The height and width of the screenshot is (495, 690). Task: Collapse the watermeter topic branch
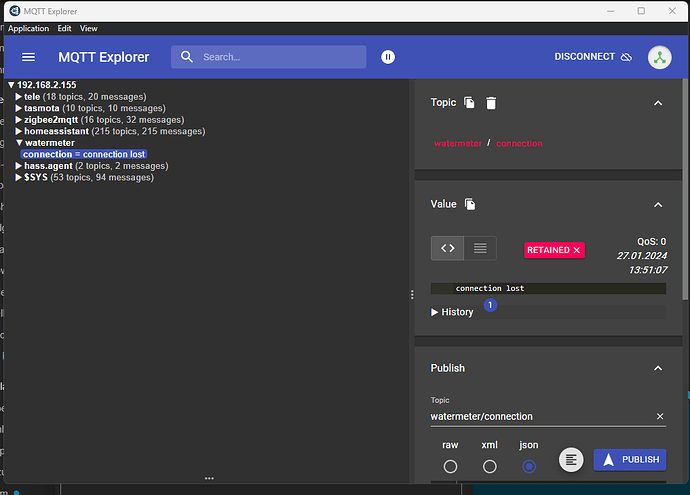click(x=19, y=143)
